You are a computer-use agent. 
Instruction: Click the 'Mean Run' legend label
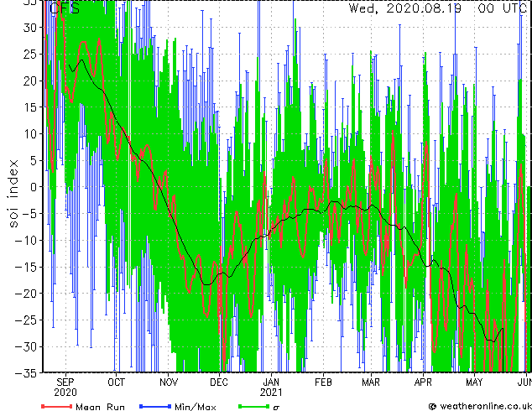[x=100, y=407]
